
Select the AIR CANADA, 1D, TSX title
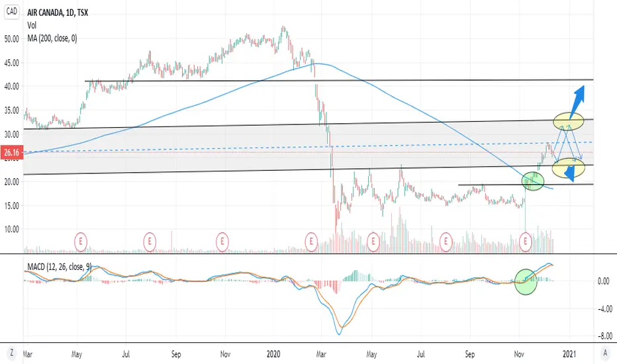click(58, 13)
